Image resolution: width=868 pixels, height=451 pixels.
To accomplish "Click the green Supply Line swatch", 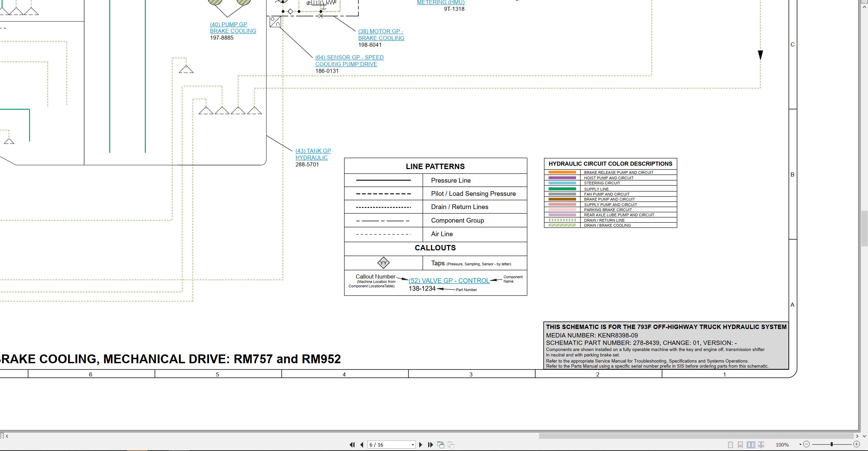I will pyautogui.click(x=562, y=189).
